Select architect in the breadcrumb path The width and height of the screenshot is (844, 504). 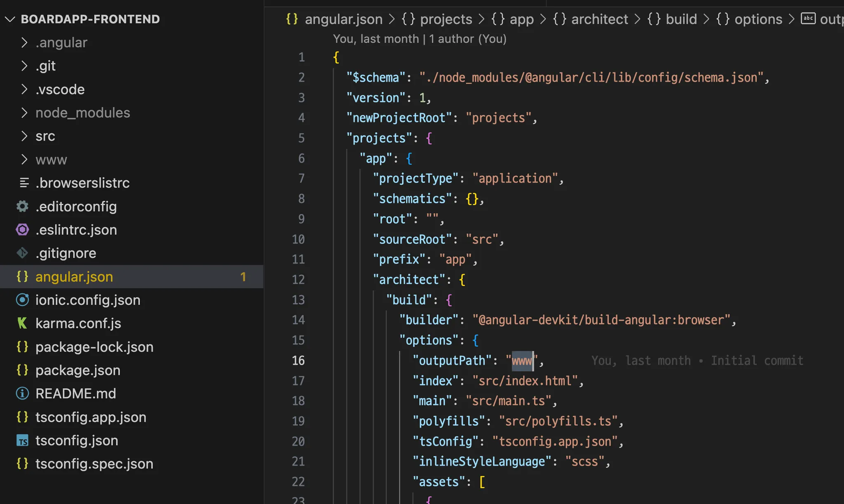tap(599, 19)
